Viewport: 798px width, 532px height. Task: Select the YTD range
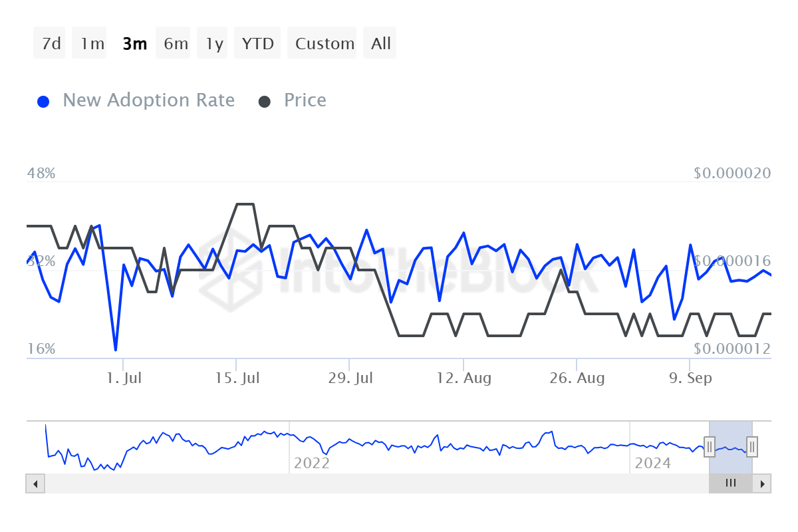(257, 44)
